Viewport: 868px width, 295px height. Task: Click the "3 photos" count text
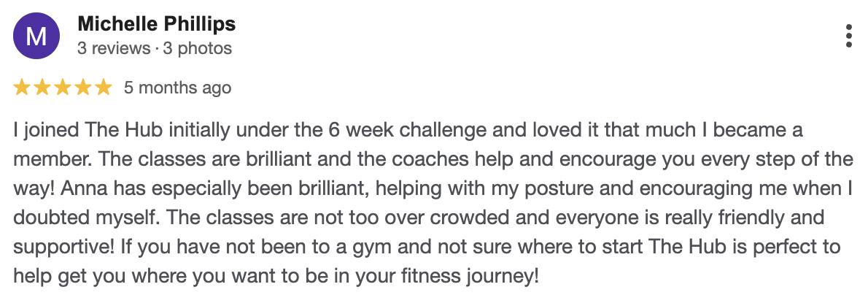(196, 49)
